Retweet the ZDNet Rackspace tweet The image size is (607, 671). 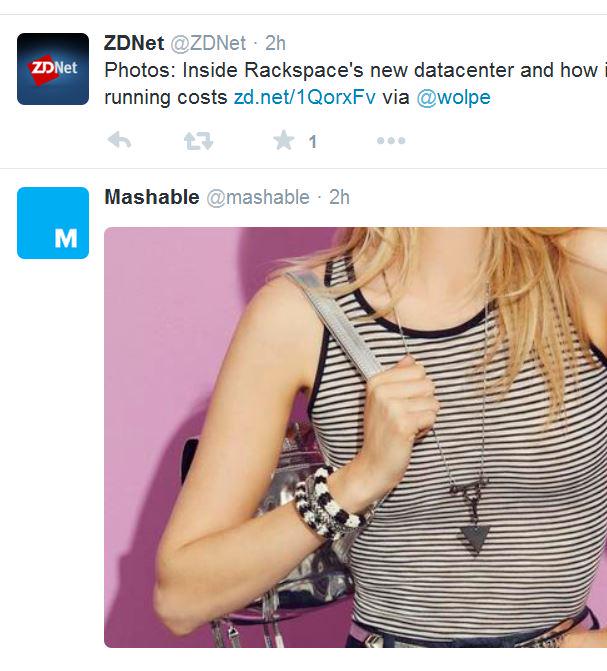[198, 141]
